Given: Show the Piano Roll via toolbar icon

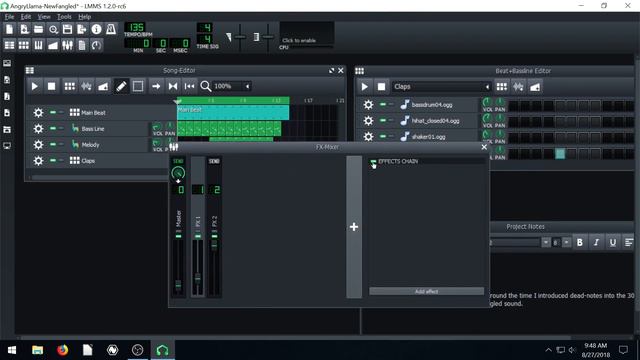Looking at the screenshot, I should [38, 45].
